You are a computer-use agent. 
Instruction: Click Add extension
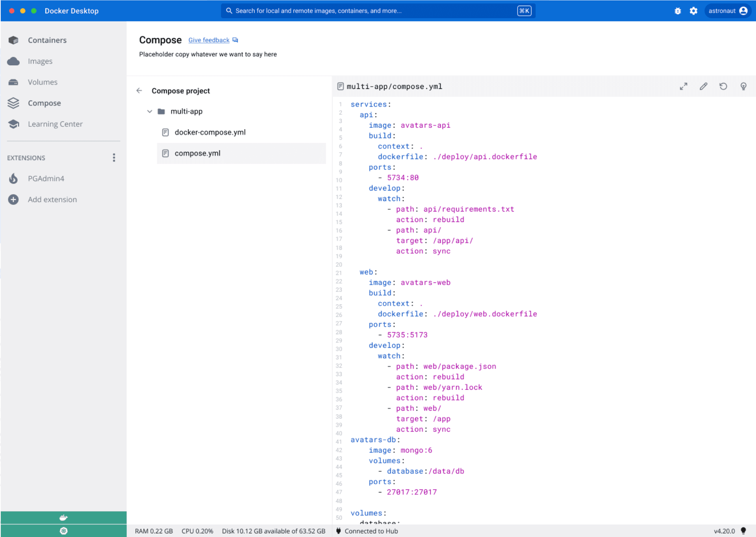(x=52, y=199)
